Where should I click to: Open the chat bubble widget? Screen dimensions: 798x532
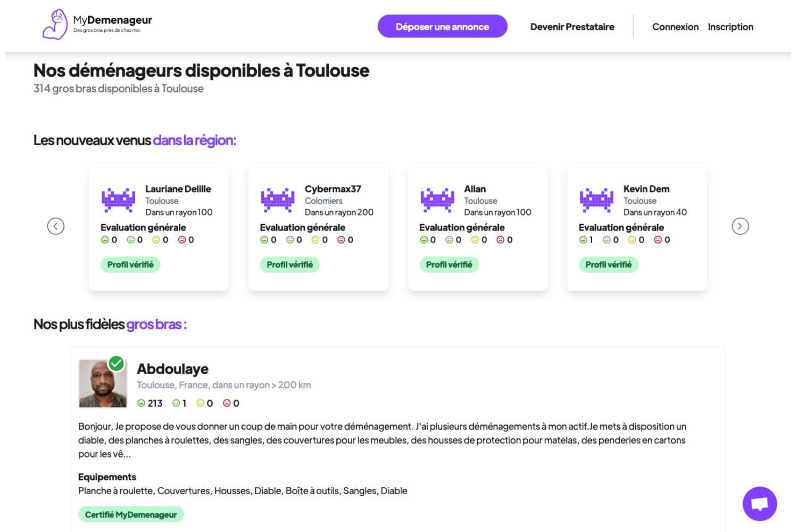(760, 503)
